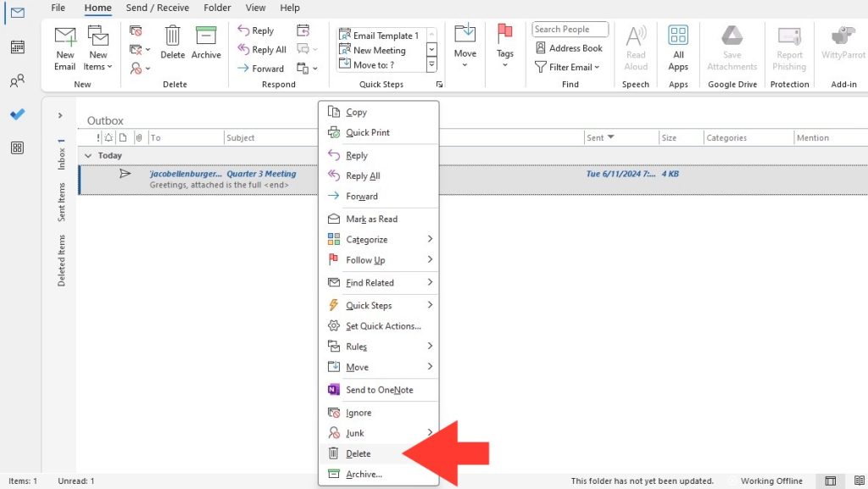Click the reading view icon in the status bar

[x=860, y=481]
